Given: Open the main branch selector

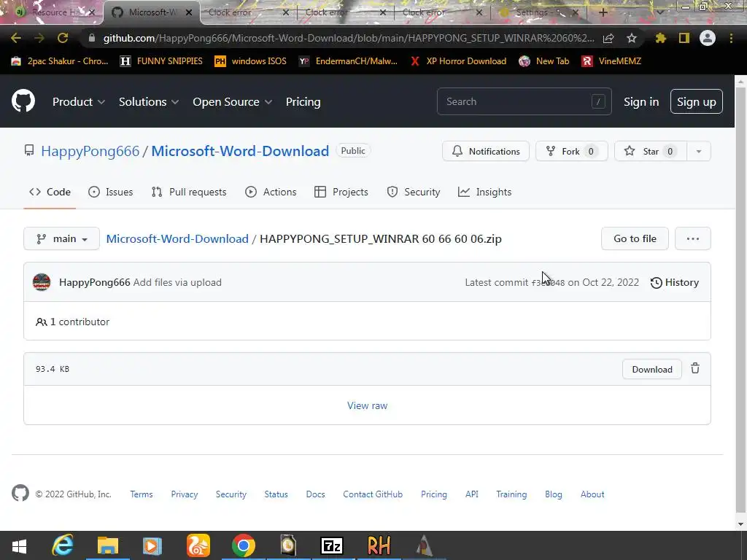Looking at the screenshot, I should tap(61, 238).
